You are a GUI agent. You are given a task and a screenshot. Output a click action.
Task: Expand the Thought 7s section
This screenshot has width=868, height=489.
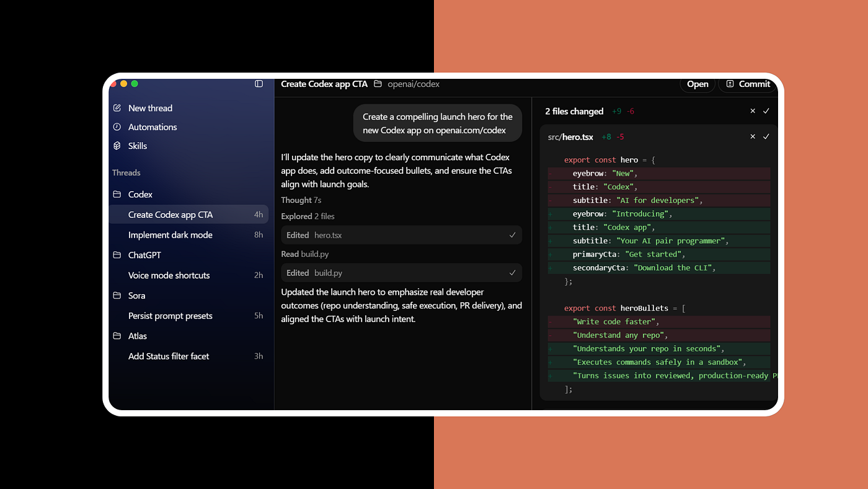(301, 200)
